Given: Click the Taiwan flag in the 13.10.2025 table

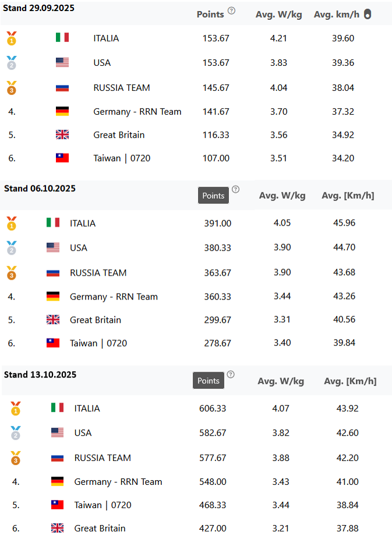Looking at the screenshot, I should click(57, 505).
